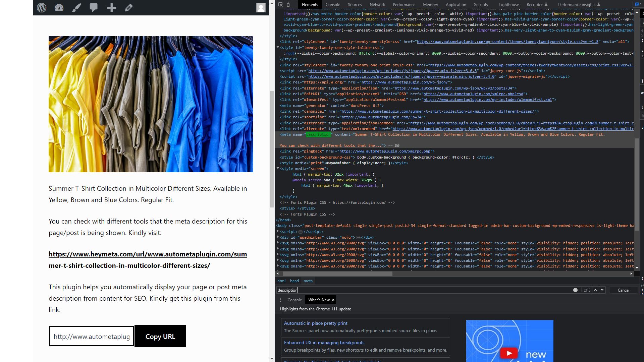Image resolution: width=644 pixels, height=362 pixels.
Task: Click the pencil Edit post icon
Action: [x=129, y=7]
